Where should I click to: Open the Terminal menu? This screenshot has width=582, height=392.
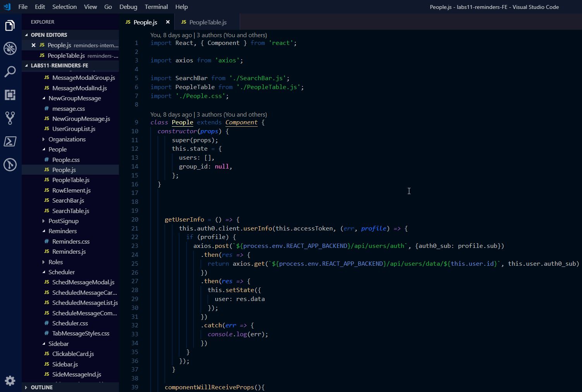click(156, 7)
